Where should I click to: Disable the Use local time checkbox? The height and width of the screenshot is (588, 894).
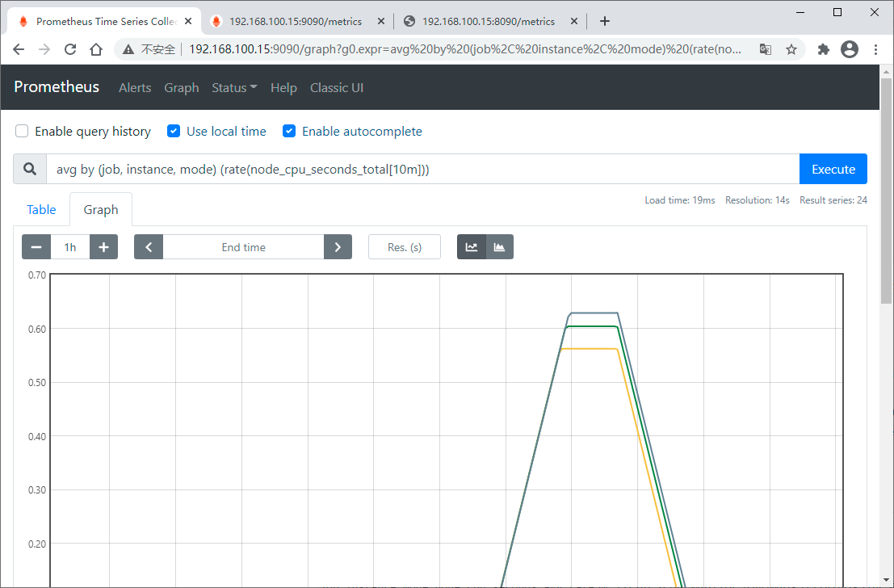[173, 131]
